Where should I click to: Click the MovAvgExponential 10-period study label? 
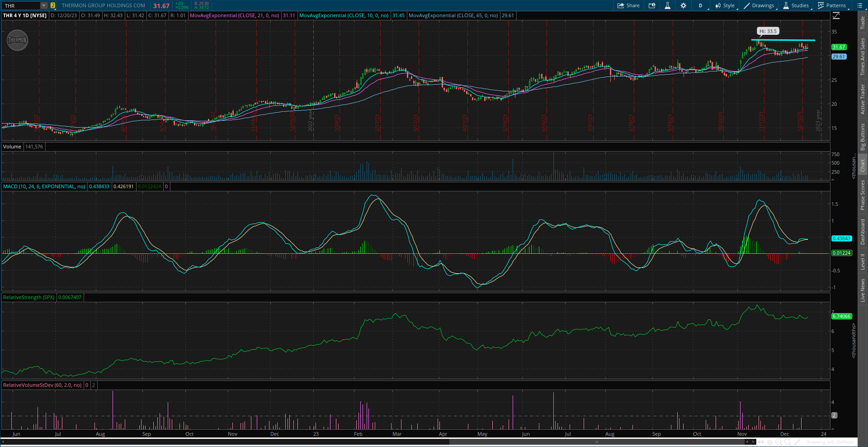[x=344, y=15]
